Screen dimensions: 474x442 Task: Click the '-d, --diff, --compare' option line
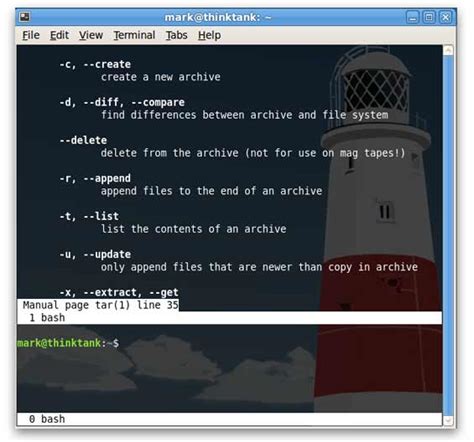point(122,102)
